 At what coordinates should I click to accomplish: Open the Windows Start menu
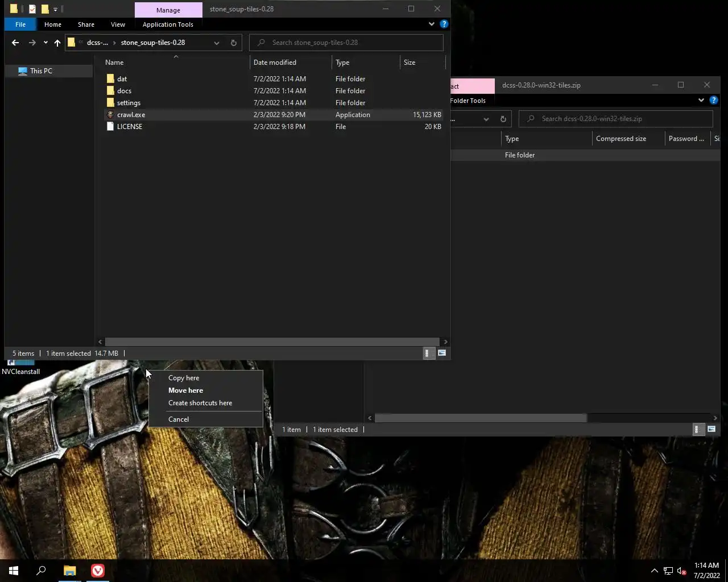14,571
